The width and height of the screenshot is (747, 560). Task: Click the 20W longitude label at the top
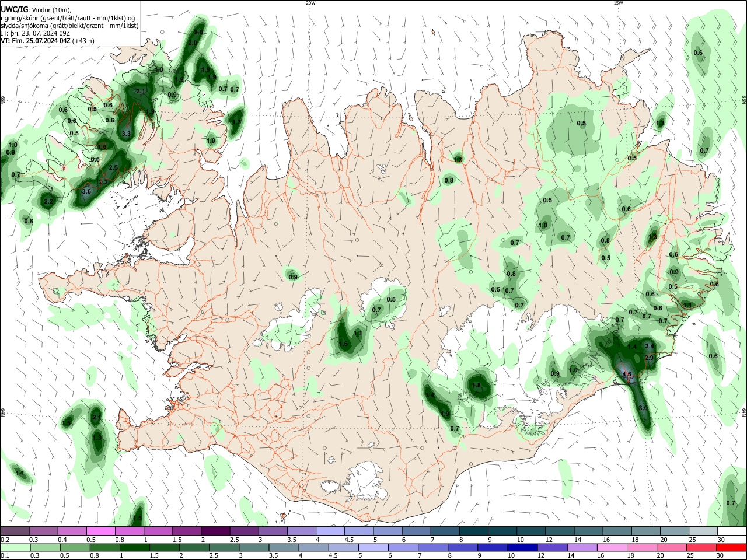tap(310, 3)
